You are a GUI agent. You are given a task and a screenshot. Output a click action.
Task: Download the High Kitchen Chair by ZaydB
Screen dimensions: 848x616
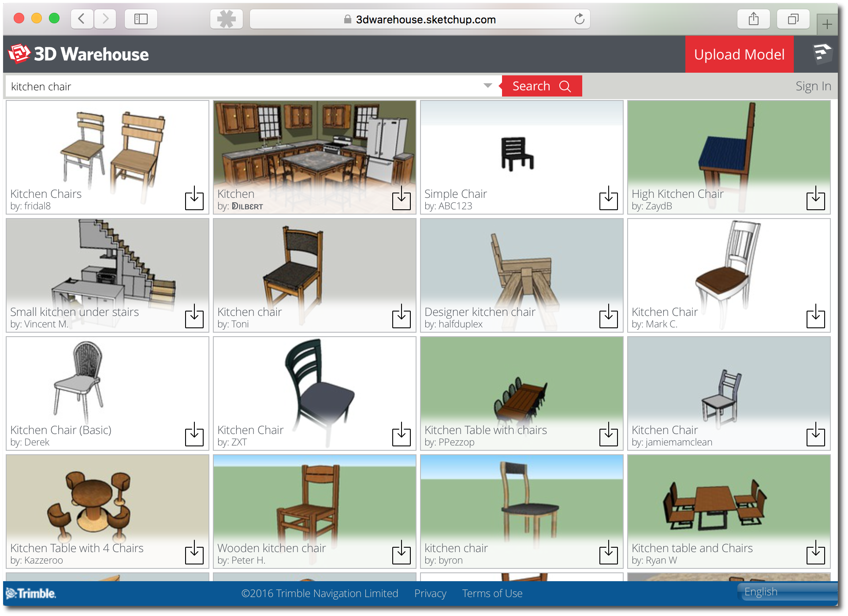pos(815,198)
